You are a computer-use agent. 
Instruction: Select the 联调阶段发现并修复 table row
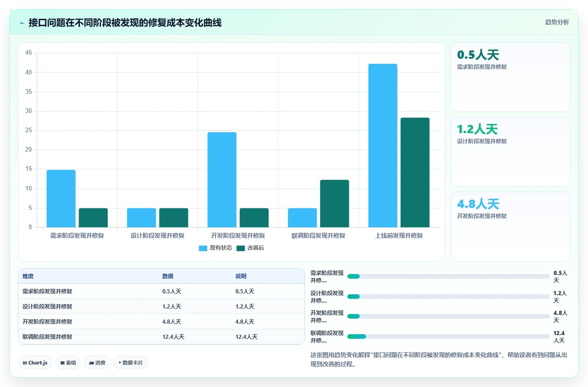point(161,337)
